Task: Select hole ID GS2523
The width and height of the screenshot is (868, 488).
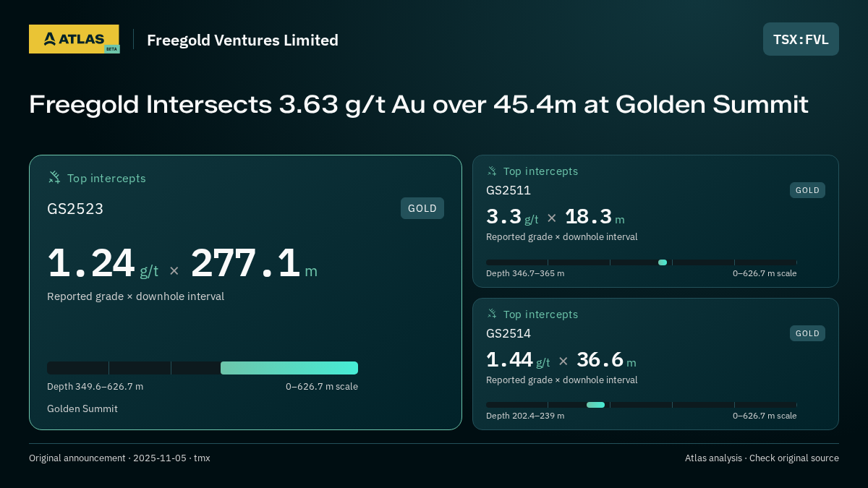Action: pos(75,209)
